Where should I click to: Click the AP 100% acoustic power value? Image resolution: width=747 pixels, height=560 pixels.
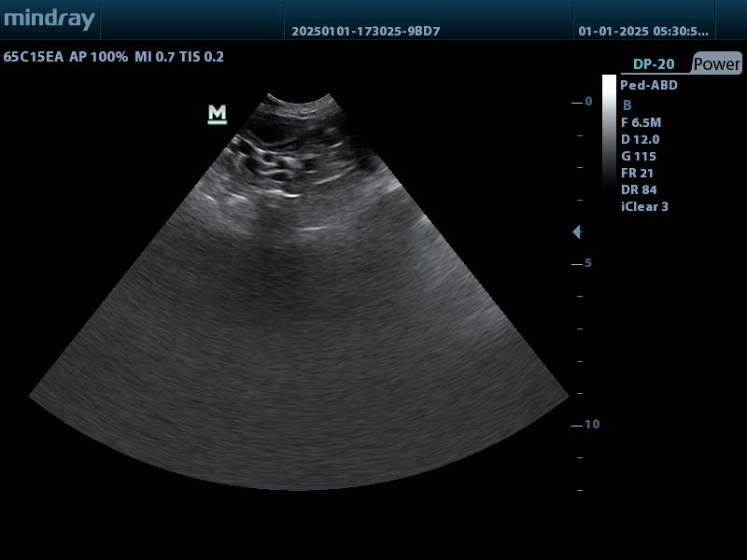click(99, 57)
